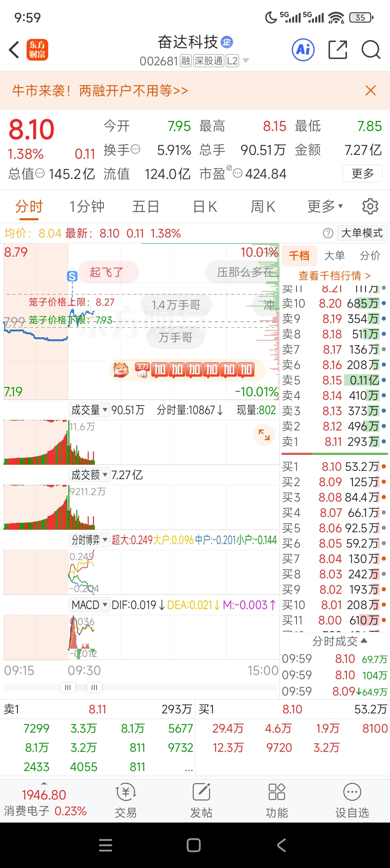Screen dimensions: 390x868
Task: Open the 发帖 post icon
Action: (201, 800)
